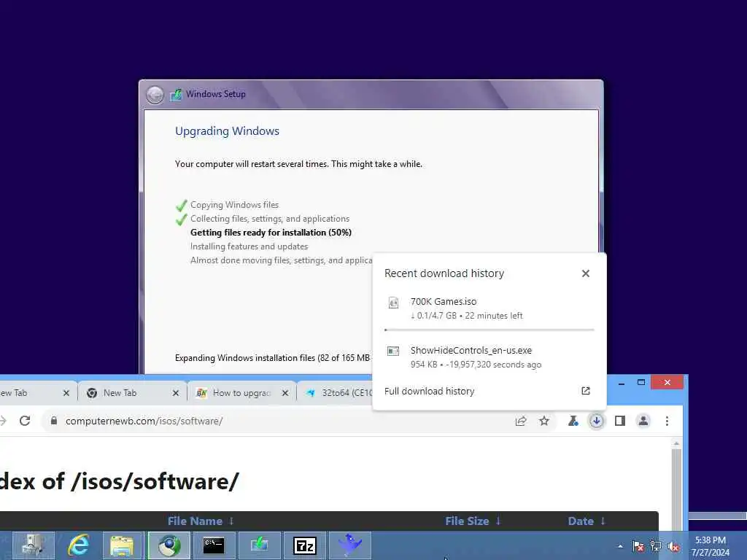
Task: Click the Getting files ready for installation (50%) text
Action: tap(271, 233)
